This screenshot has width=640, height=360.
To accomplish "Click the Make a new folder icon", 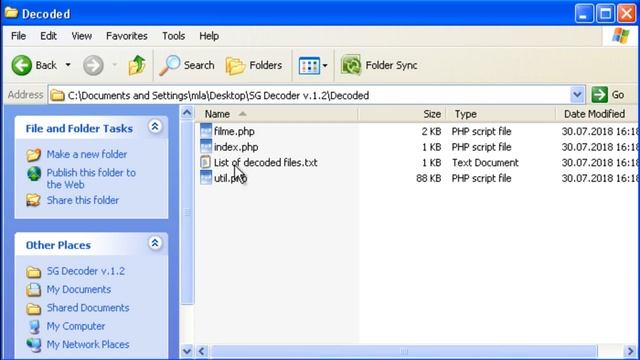I will pos(33,155).
